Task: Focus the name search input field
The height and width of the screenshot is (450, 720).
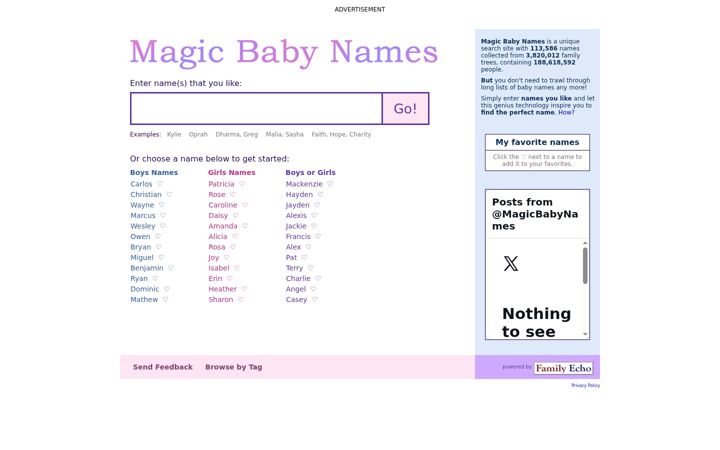Action: pyautogui.click(x=256, y=108)
